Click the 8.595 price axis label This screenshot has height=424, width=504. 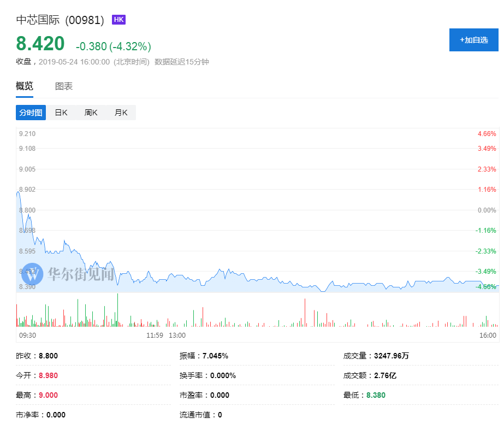click(x=27, y=251)
